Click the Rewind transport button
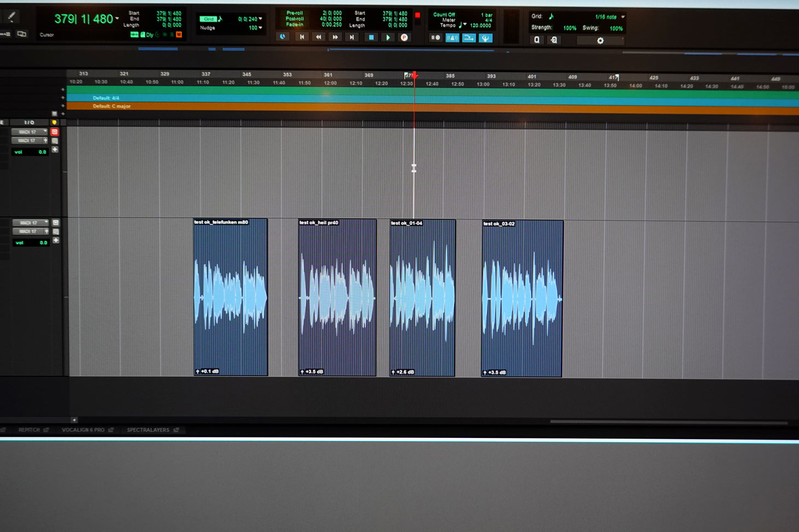This screenshot has height=532, width=799. 319,37
